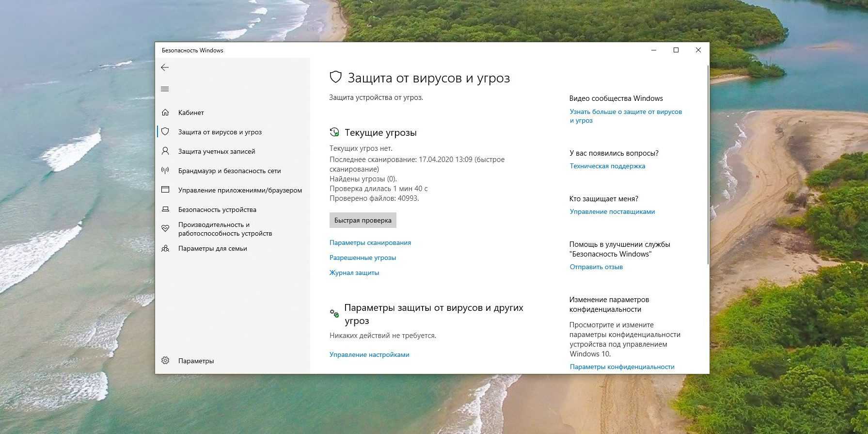
Task: Select Брандмауэр и безопасность сети menu item
Action: pos(229,171)
